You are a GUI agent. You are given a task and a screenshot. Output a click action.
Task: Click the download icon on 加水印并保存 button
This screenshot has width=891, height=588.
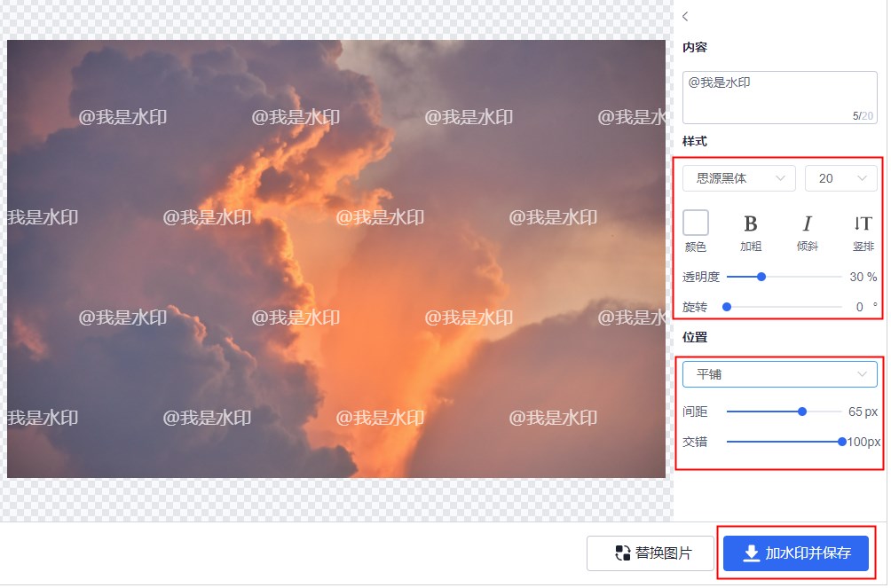[x=750, y=553]
